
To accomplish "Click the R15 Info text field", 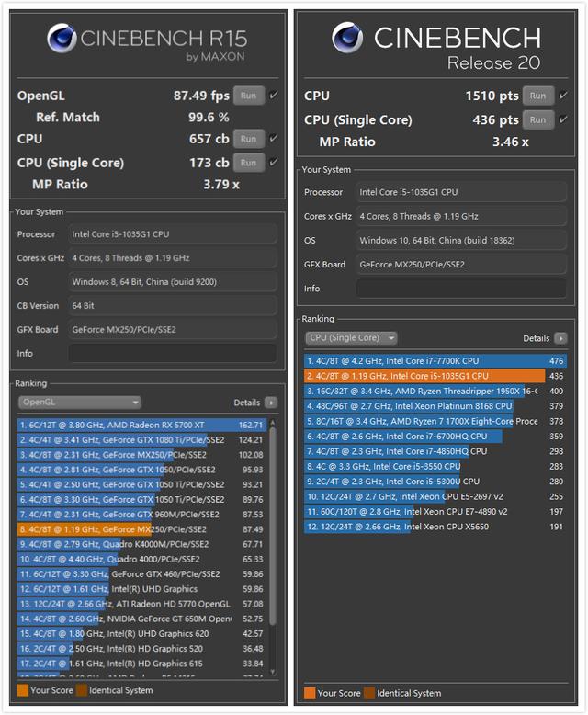I will click(173, 354).
